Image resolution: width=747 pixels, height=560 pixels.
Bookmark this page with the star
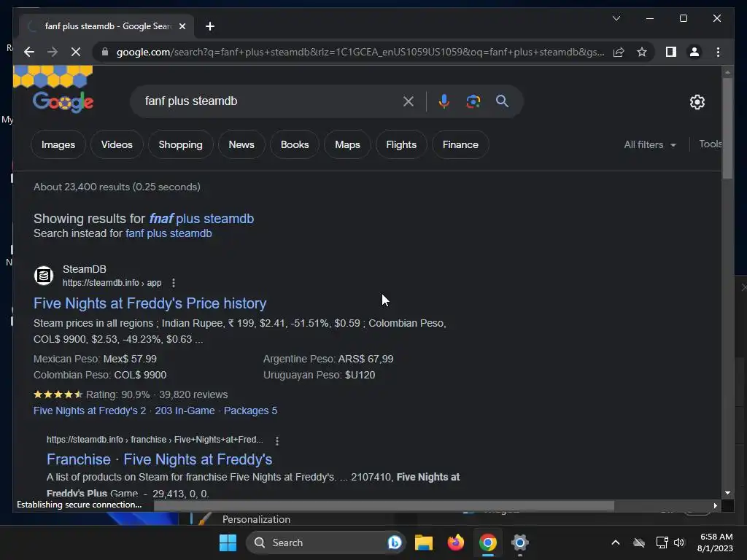click(x=642, y=52)
